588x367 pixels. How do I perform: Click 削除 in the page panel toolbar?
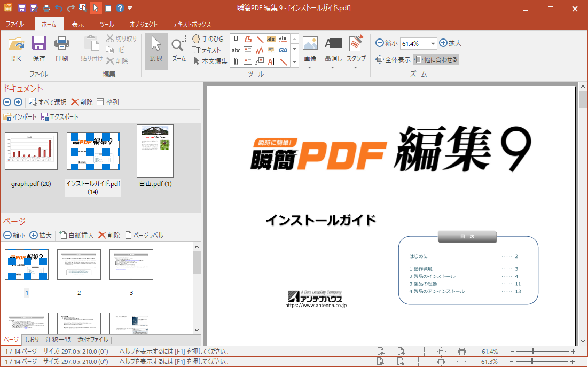coord(109,235)
